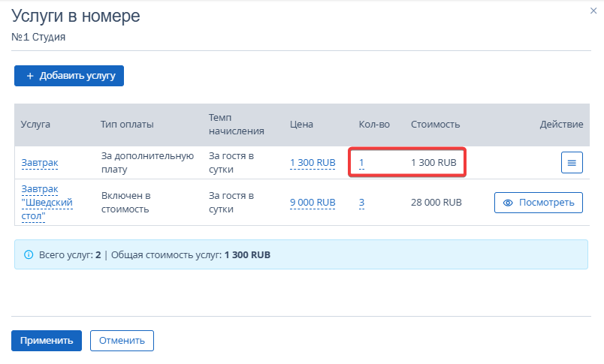
Task: Click the Стоимость column header
Action: (435, 125)
